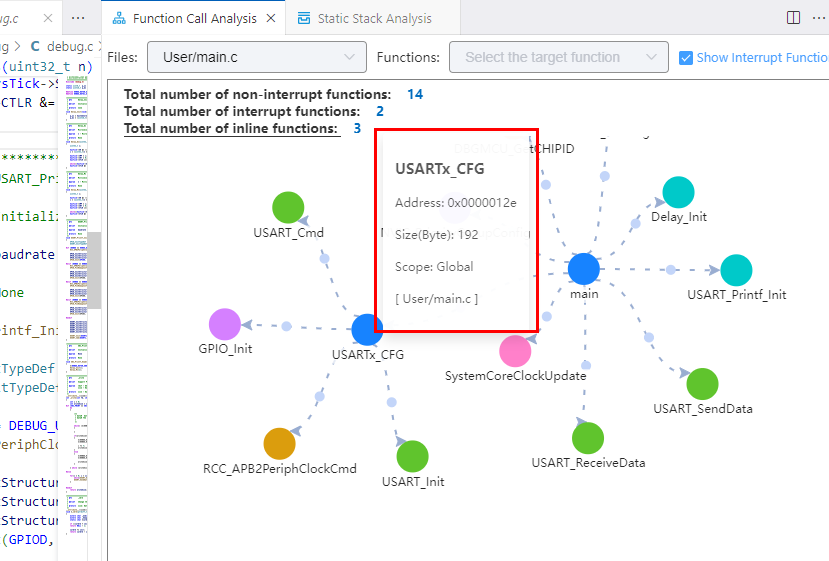The height and width of the screenshot is (561, 829).
Task: Select the orange RCC_APB2PeriphClockCmd node
Action: click(x=279, y=444)
